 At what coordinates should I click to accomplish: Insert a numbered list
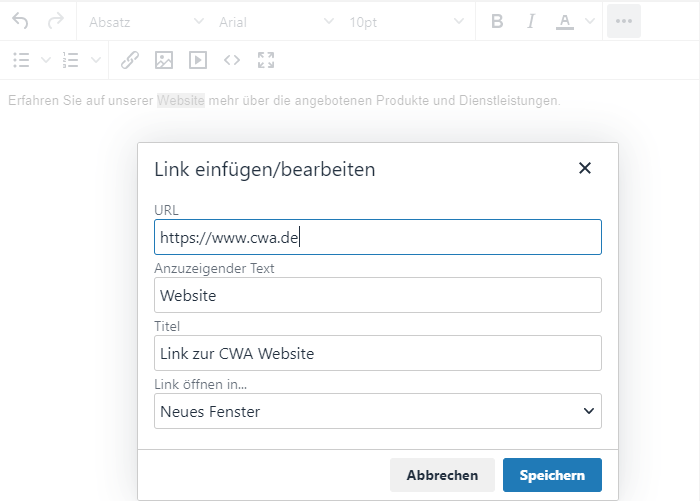70,60
